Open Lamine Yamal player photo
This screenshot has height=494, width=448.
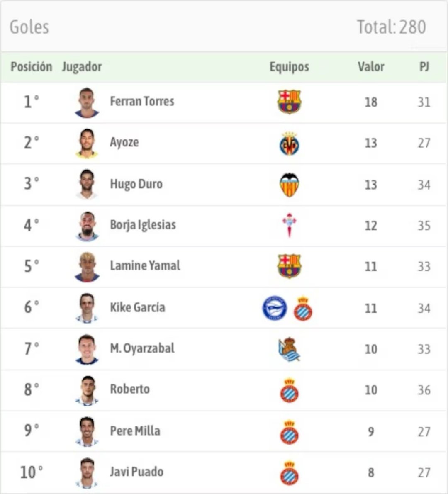tap(87, 267)
